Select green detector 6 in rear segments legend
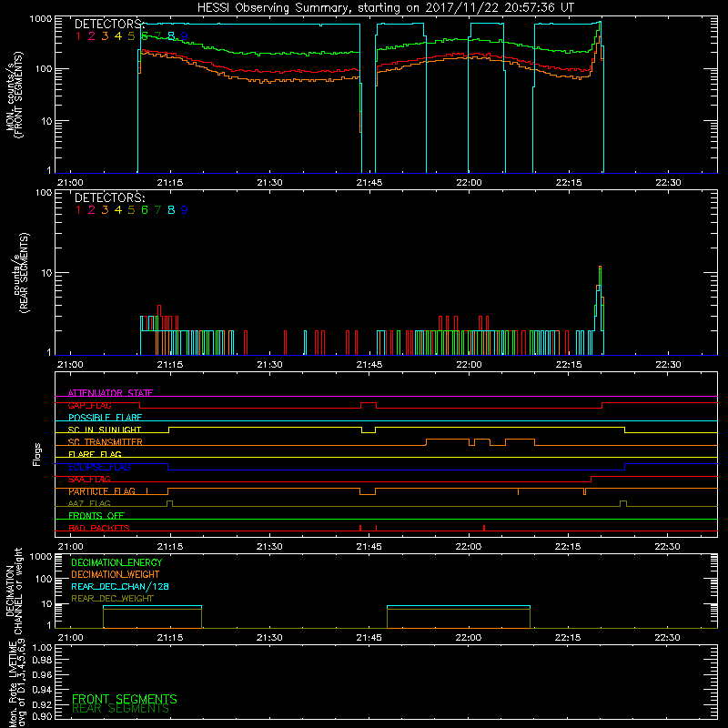The width and height of the screenshot is (728, 728). click(x=145, y=210)
